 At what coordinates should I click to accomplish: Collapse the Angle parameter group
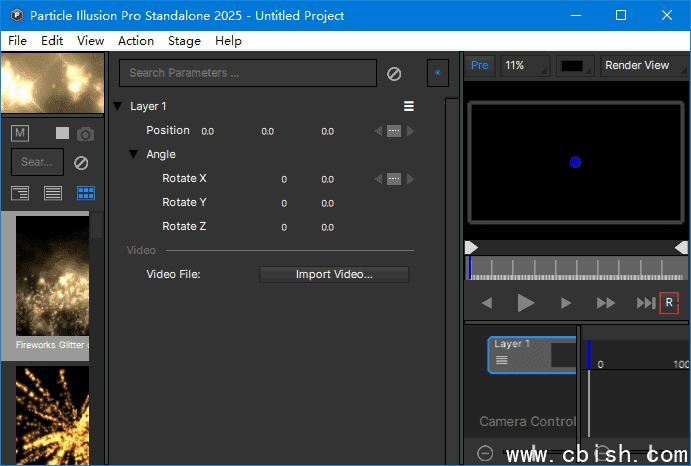click(x=134, y=154)
